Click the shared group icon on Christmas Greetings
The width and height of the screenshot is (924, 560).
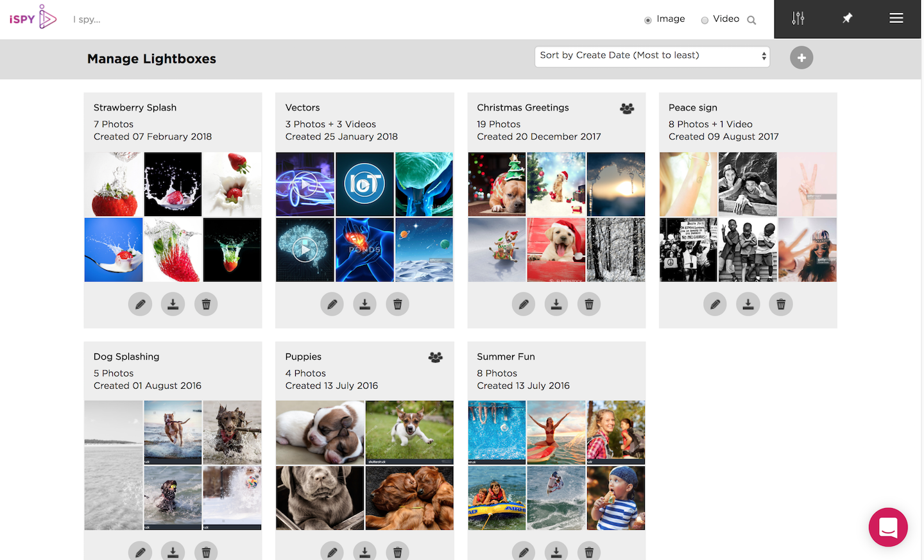pyautogui.click(x=627, y=108)
